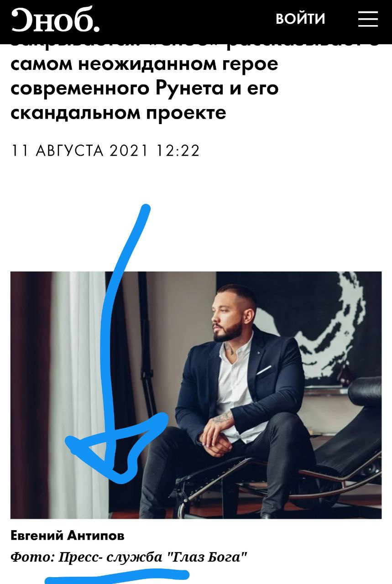
Task: Click the time 12:22 next to the date
Action: coord(178,151)
